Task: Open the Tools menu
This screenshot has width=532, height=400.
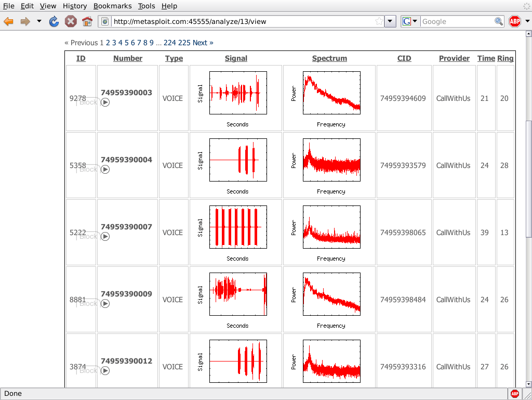Action: click(x=147, y=6)
